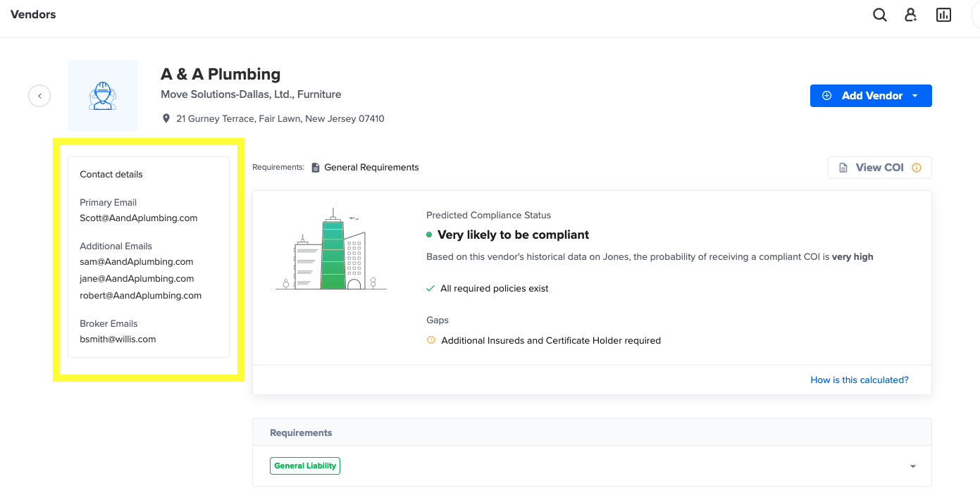
Task: Open the Add Vendor dropdown arrow
Action: (x=915, y=96)
